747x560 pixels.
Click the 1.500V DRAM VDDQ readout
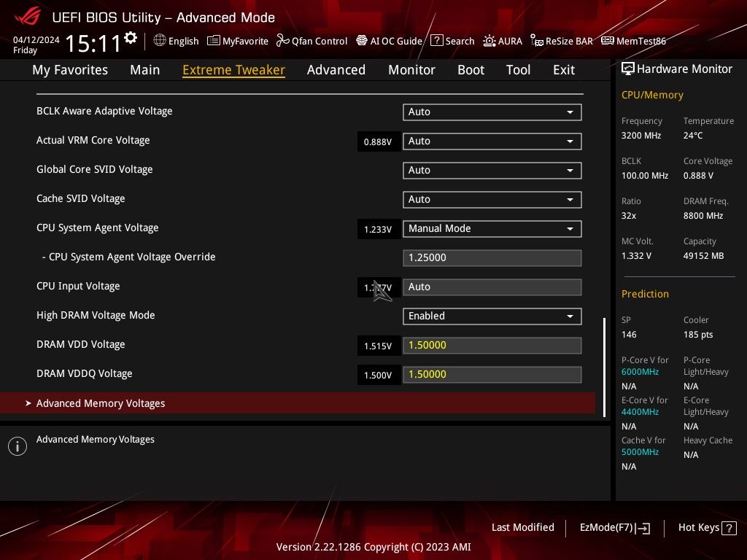378,376
